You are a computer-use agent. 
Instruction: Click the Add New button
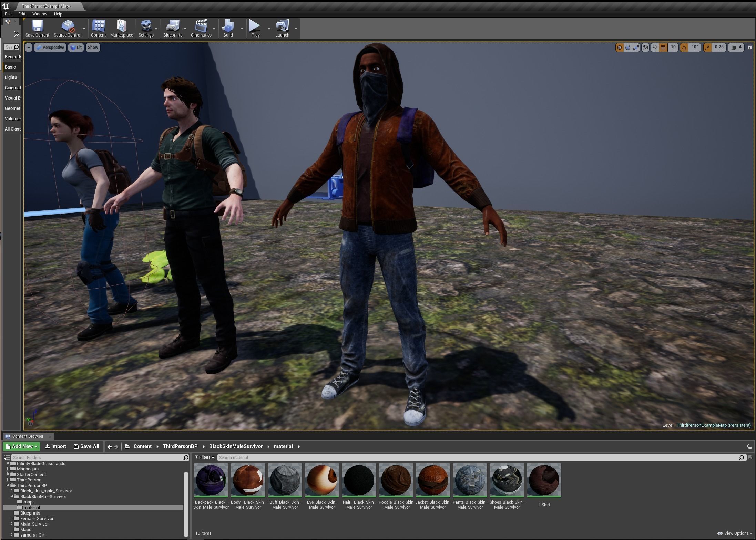[x=22, y=446]
